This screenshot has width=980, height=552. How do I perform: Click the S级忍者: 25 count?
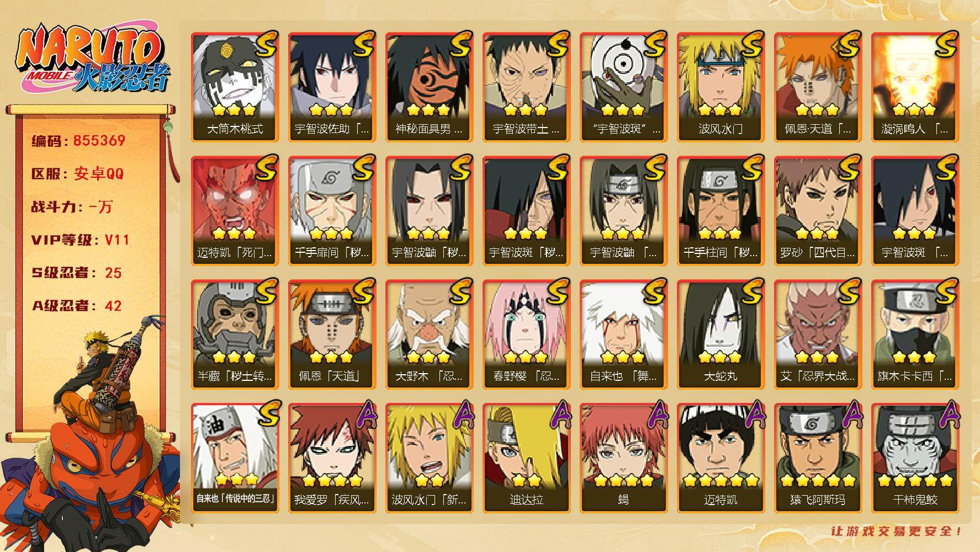pos(76,273)
